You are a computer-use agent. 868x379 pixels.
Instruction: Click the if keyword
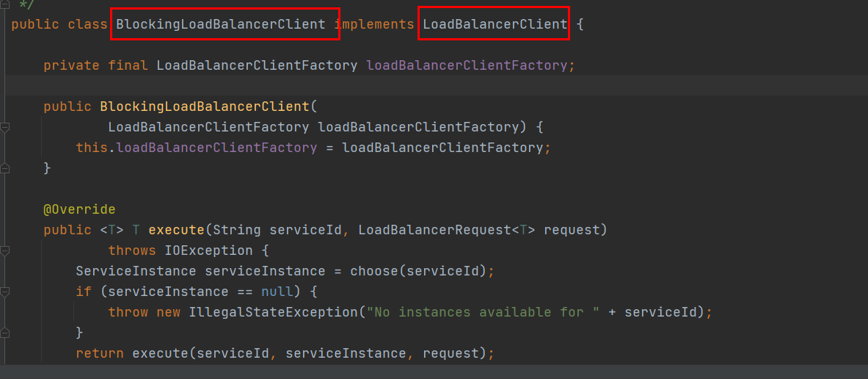pos(84,292)
